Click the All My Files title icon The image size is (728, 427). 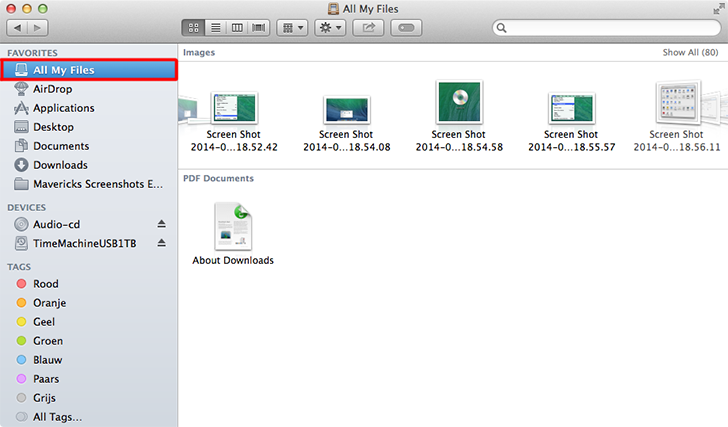point(333,9)
